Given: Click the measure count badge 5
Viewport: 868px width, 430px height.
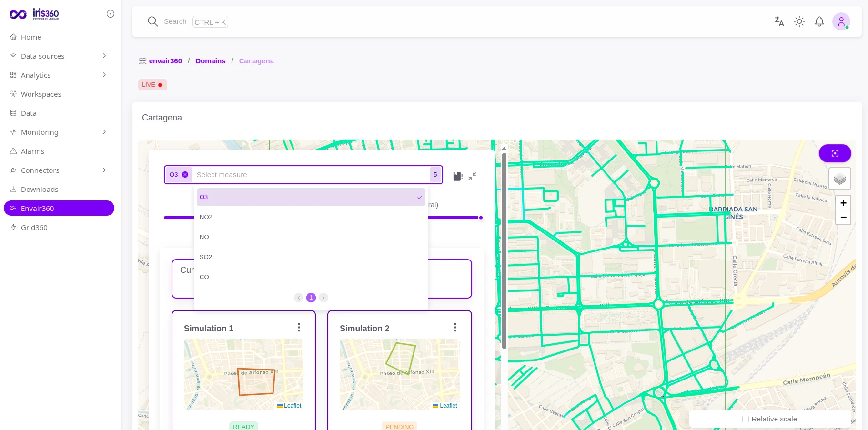Looking at the screenshot, I should click(435, 175).
